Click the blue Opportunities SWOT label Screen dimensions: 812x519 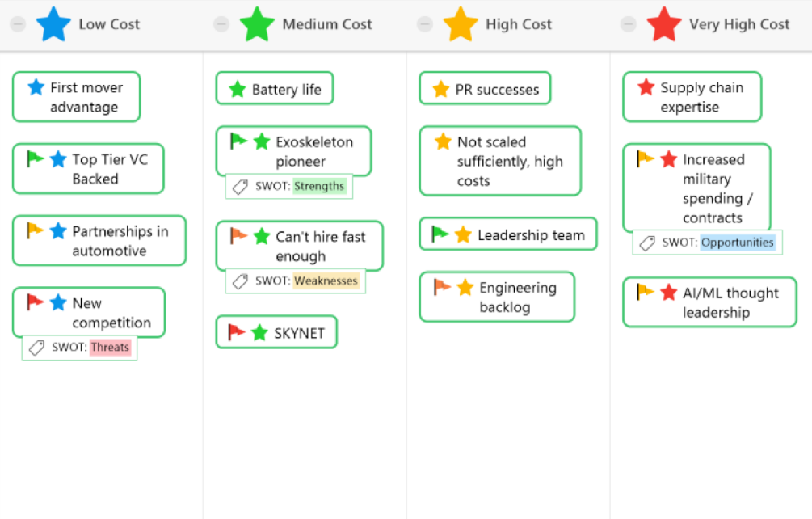737,243
